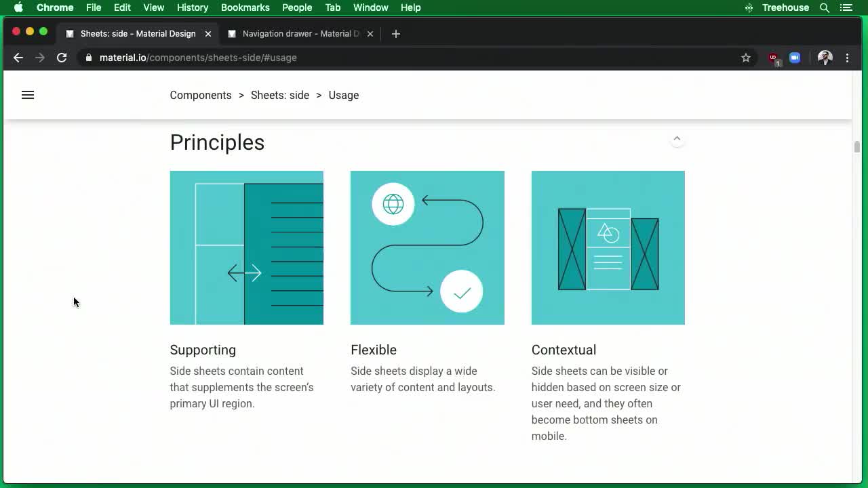Collapse the Principles section chevron
The width and height of the screenshot is (868, 488).
677,138
